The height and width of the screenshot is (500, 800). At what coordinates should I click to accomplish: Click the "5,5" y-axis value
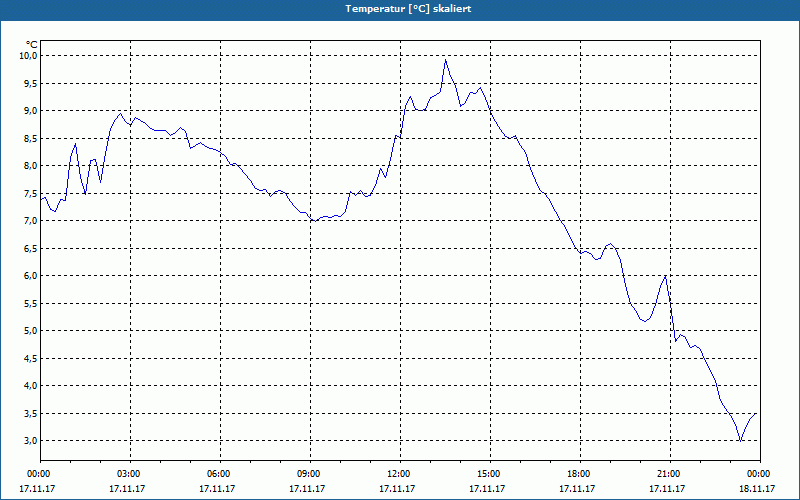tap(30, 304)
